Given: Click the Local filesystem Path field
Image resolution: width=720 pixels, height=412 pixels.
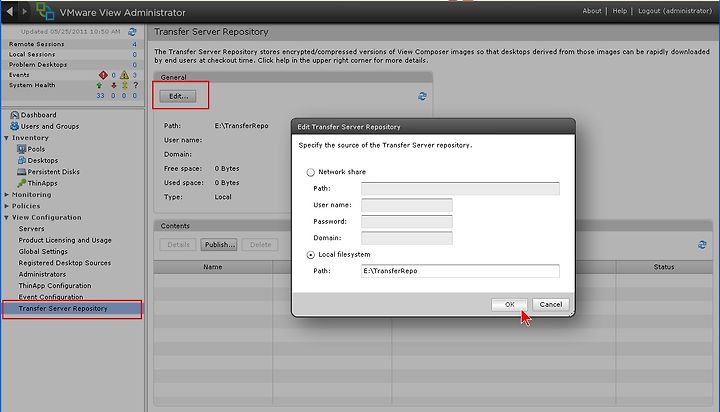Looking at the screenshot, I should point(460,271).
